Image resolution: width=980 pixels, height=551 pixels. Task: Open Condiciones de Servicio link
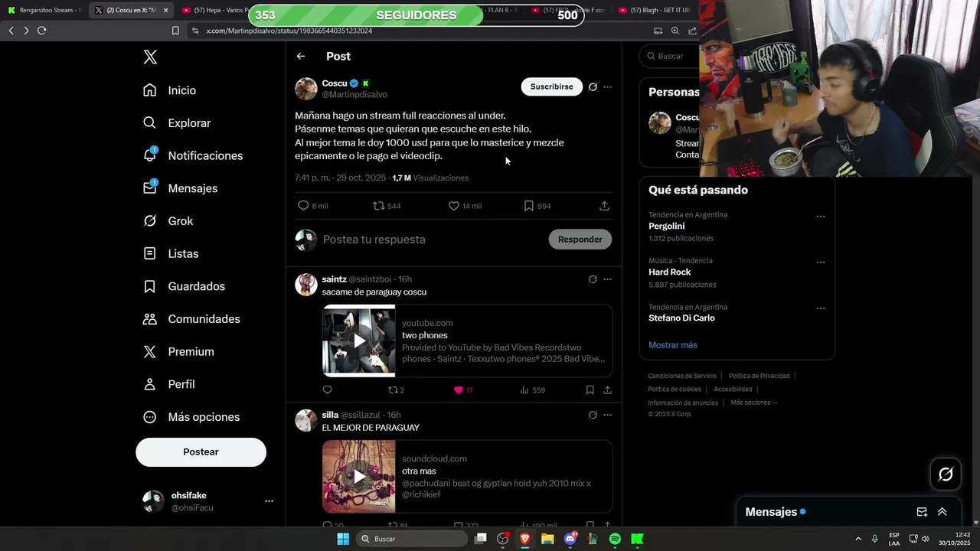coord(682,376)
